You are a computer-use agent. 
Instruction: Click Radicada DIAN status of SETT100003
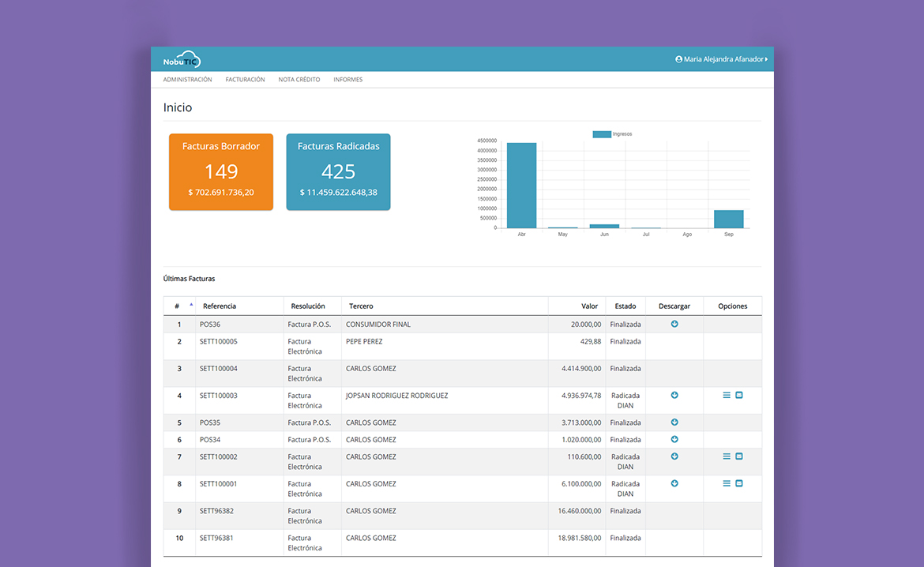625,401
